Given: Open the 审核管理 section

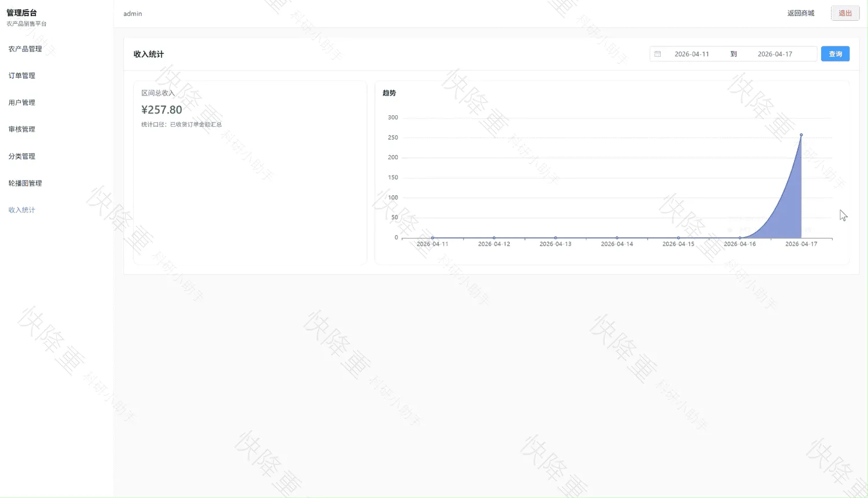Looking at the screenshot, I should pyautogui.click(x=21, y=129).
